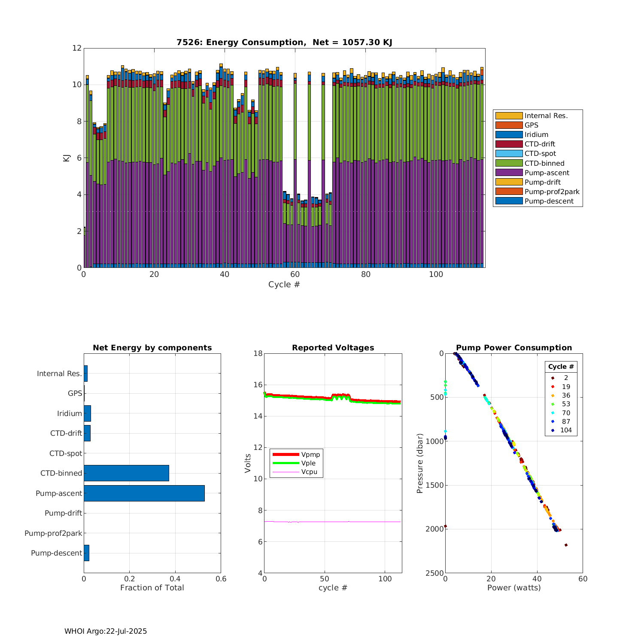Click the CTD-spot light blue legend swatch
This screenshot has width=644, height=644.
509,153
